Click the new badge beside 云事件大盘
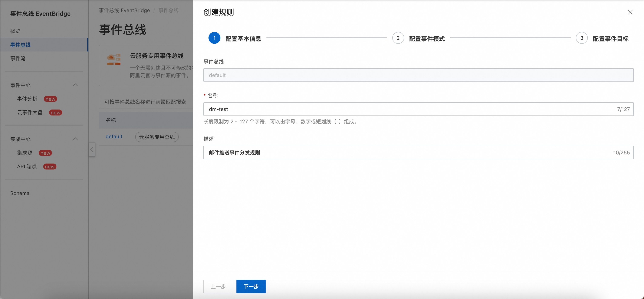The image size is (644, 299). click(x=55, y=113)
